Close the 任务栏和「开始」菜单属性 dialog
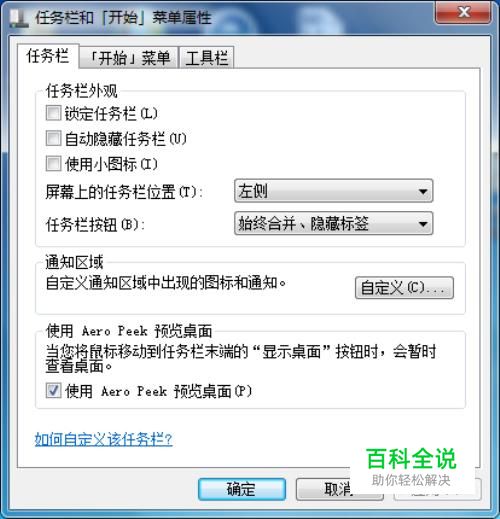Image resolution: width=500 pixels, height=519 pixels. click(x=463, y=13)
